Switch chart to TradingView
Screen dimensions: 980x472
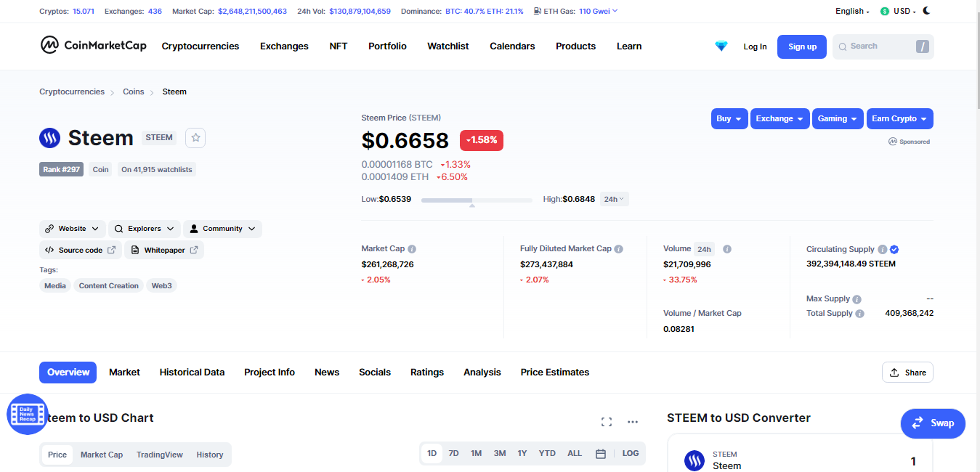pyautogui.click(x=160, y=455)
